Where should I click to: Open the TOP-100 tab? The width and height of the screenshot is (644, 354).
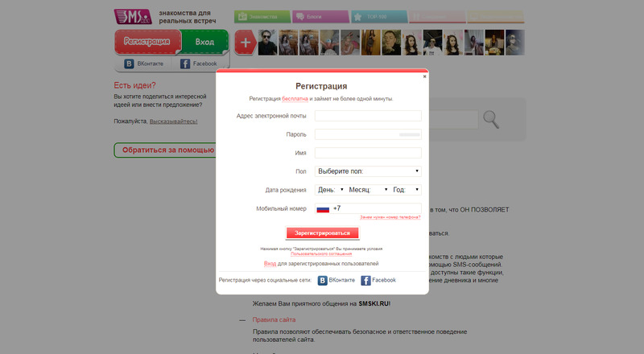pyautogui.click(x=379, y=17)
